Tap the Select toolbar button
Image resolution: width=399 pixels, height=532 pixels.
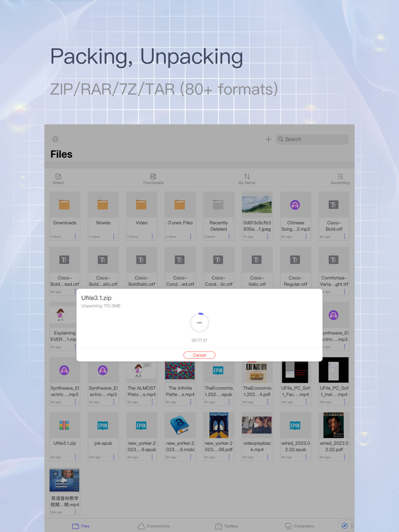click(x=58, y=179)
